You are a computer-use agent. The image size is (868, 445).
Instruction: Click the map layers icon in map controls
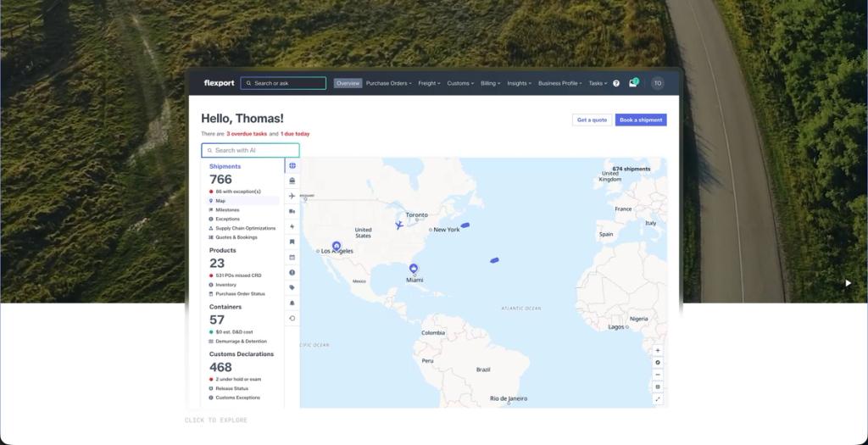pyautogui.click(x=658, y=387)
